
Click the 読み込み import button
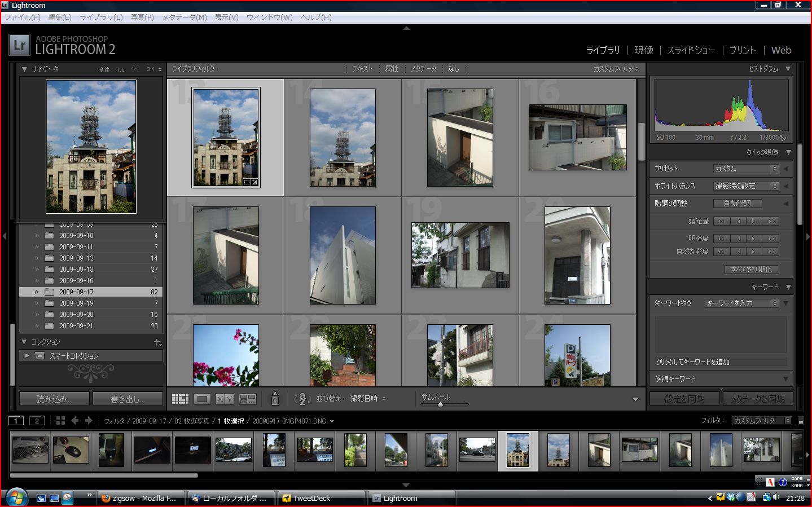pos(54,399)
